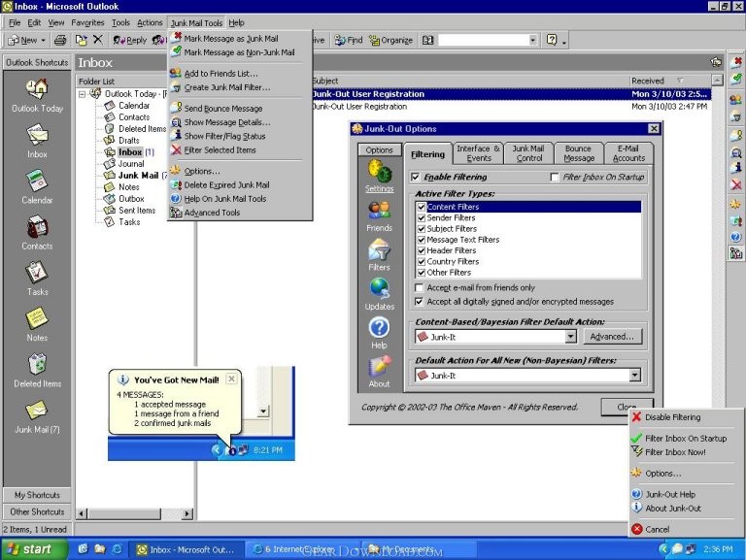Uncheck Message Text Filters type
This screenshot has height=560, width=746.
[421, 240]
